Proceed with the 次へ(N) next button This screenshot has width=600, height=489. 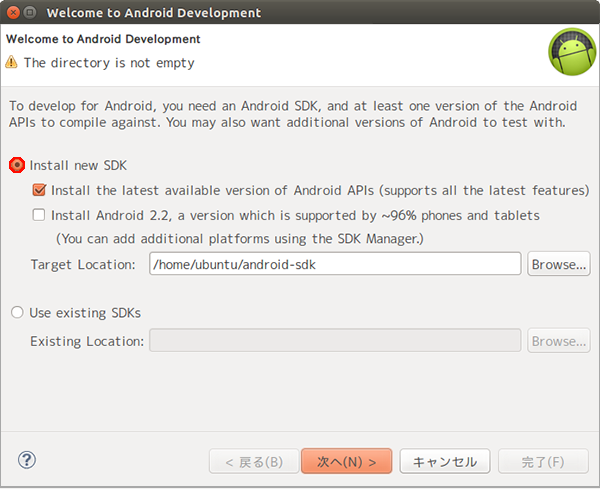pyautogui.click(x=347, y=461)
